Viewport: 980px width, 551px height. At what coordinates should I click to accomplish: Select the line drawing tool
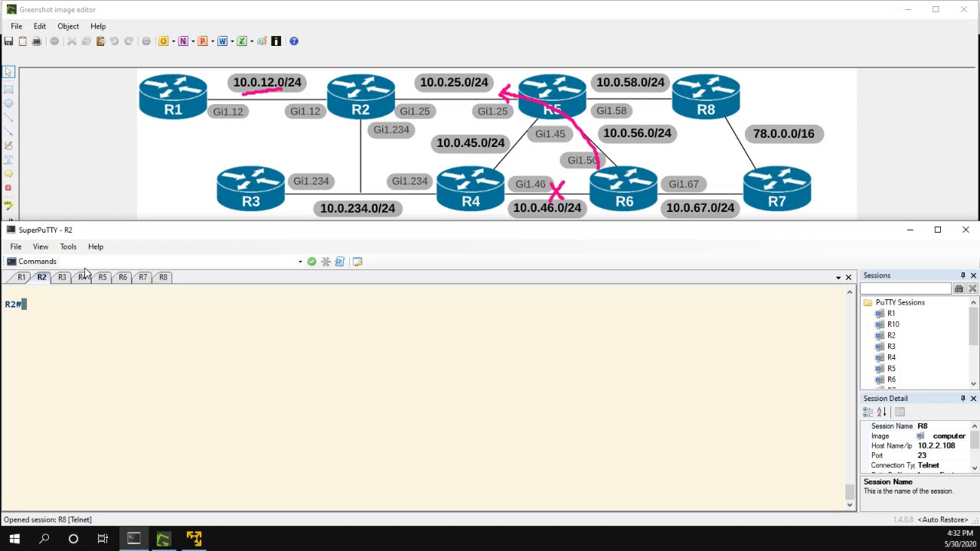coord(8,118)
